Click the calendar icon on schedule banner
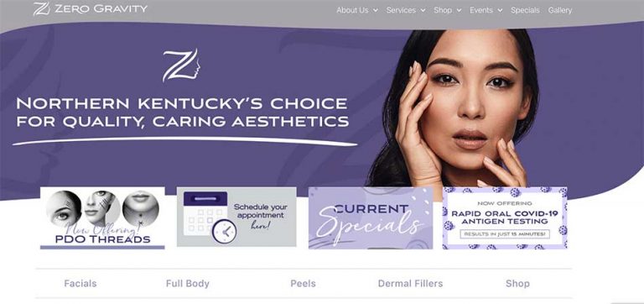 click(x=205, y=212)
